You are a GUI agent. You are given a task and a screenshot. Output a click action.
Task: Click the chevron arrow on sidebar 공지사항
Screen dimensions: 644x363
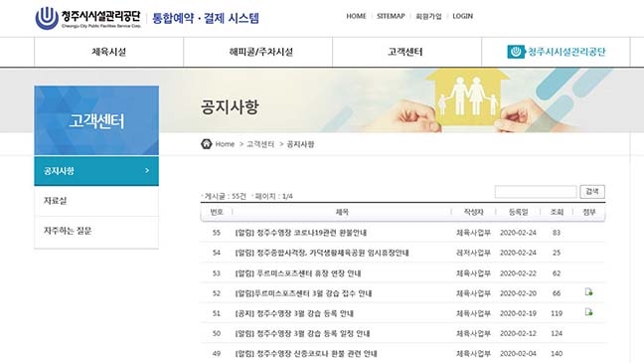147,170
